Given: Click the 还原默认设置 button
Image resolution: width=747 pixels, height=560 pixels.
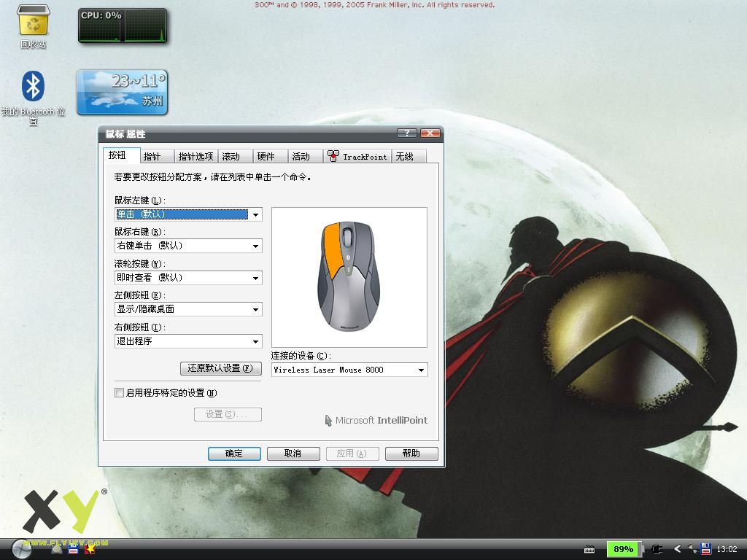Looking at the screenshot, I should (x=220, y=368).
